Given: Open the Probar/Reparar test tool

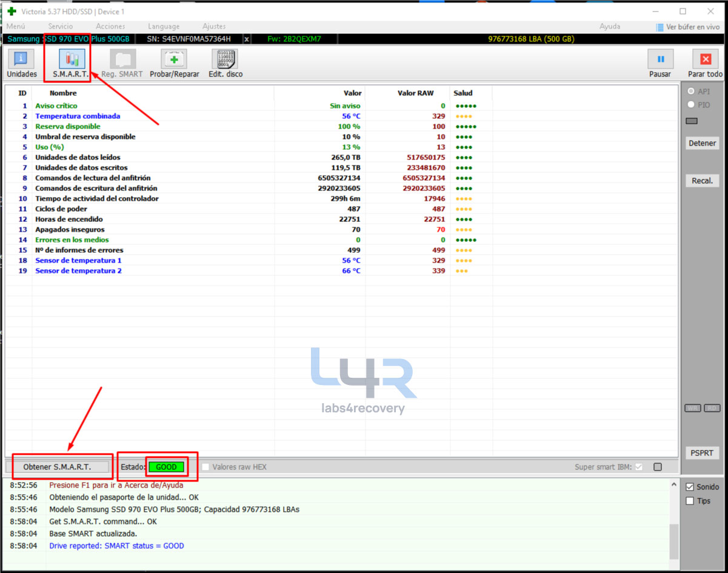Looking at the screenshot, I should (x=174, y=64).
